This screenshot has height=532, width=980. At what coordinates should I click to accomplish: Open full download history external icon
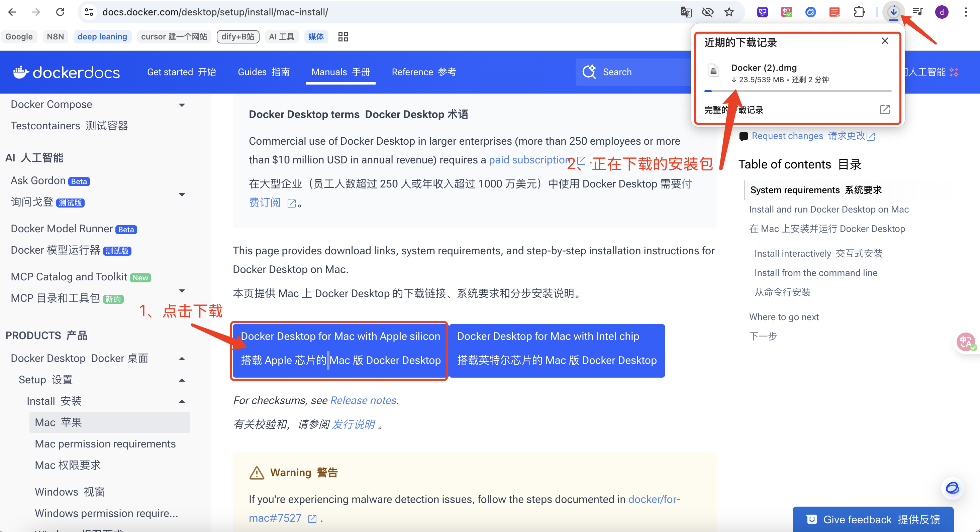[885, 109]
